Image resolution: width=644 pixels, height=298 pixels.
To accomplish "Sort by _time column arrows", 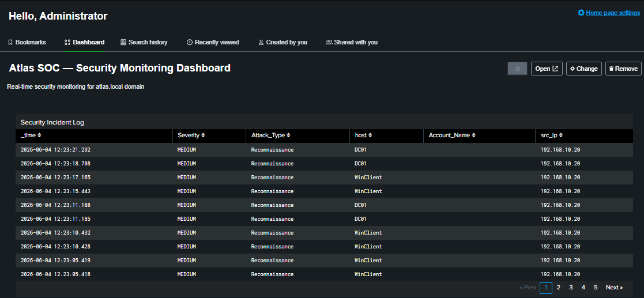I will pos(39,135).
